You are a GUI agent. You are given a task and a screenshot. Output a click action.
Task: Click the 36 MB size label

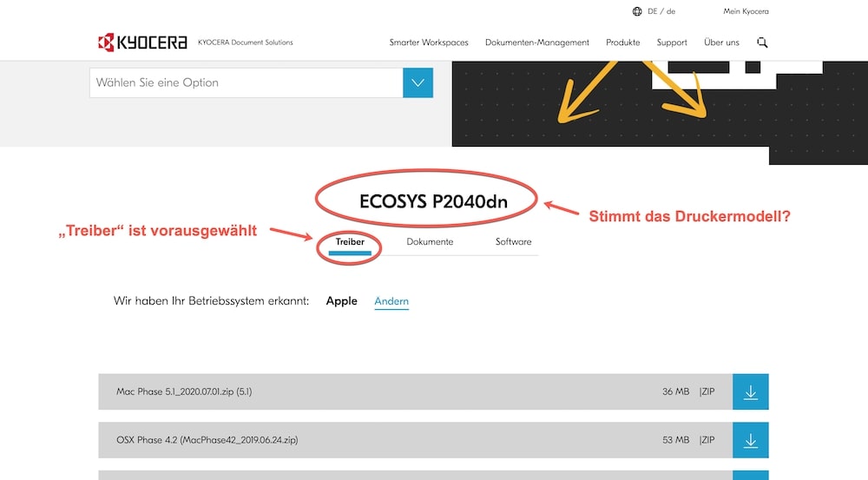[x=675, y=392]
